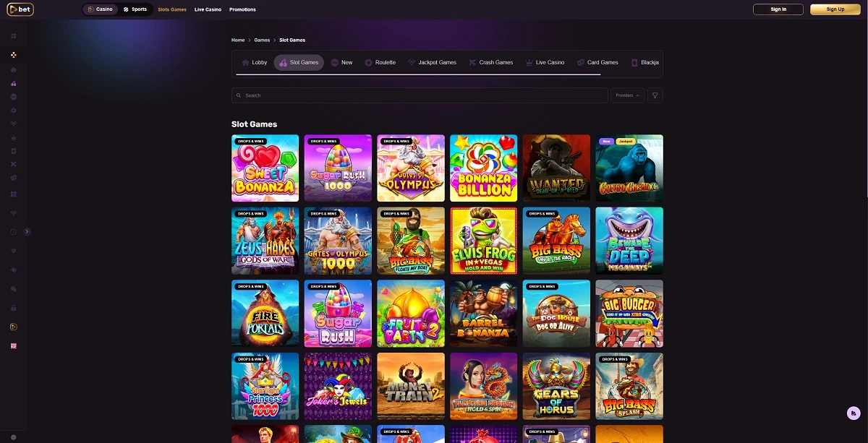The height and width of the screenshot is (443, 868).
Task: Open Big Bass Day at the Races
Action: (x=556, y=241)
